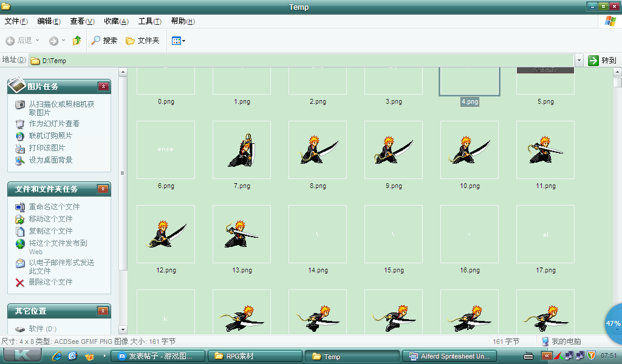Click 重命名这个文件 rename link

coord(54,207)
